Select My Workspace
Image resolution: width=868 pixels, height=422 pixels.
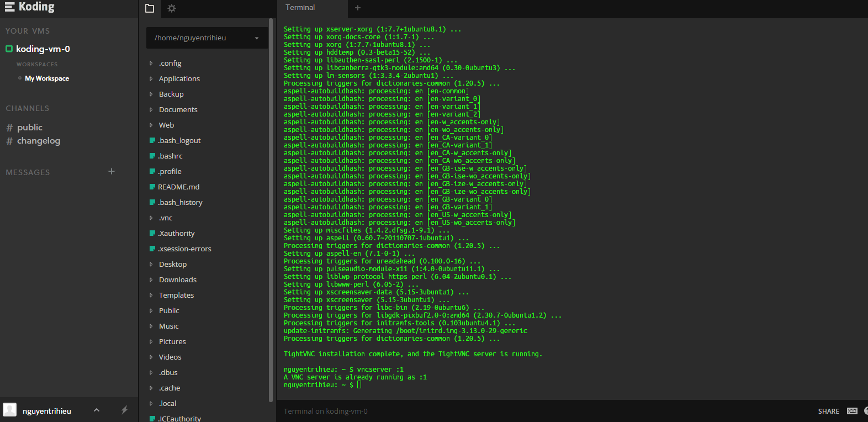click(x=47, y=78)
